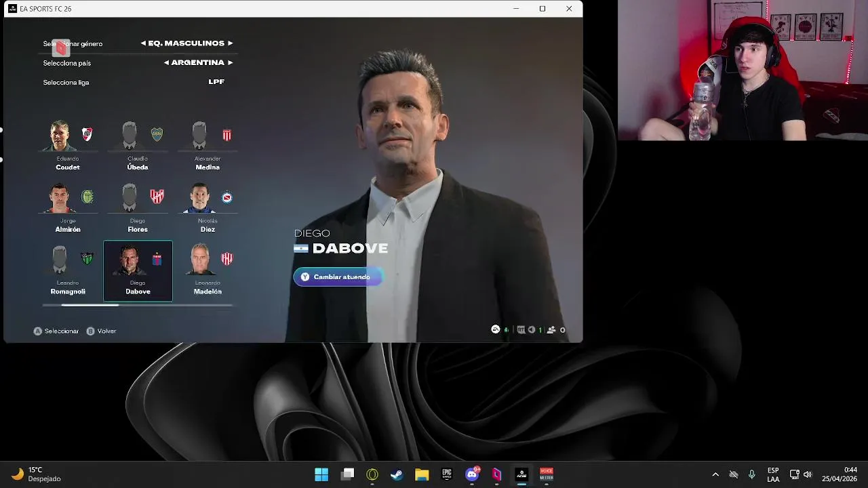Click the Tigre crest beside Dabove
The height and width of the screenshot is (488, 868).
tap(157, 259)
